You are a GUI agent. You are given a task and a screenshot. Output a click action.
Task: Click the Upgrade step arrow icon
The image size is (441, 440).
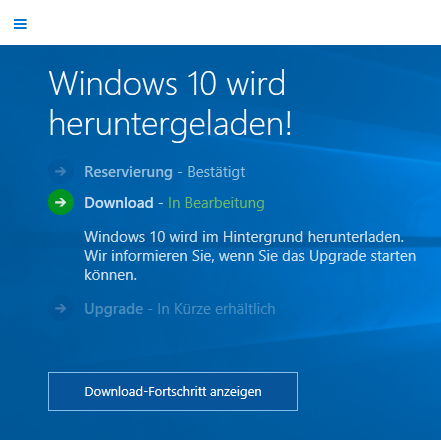(x=61, y=308)
